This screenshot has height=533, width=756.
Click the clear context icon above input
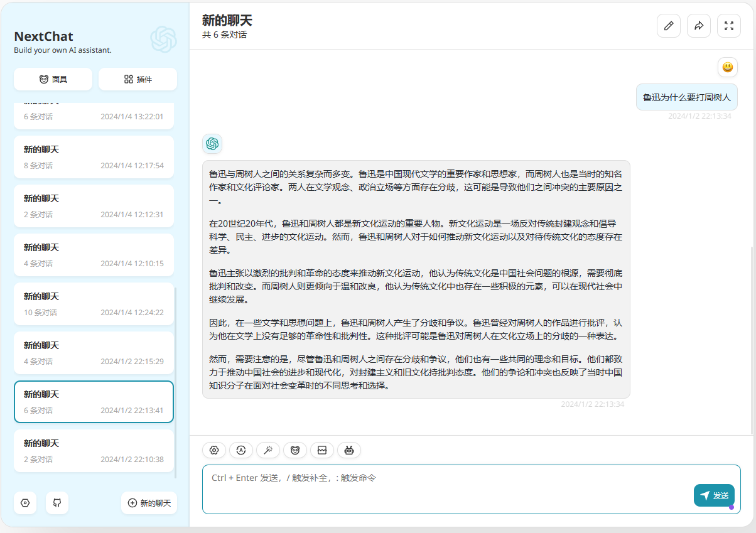click(322, 450)
